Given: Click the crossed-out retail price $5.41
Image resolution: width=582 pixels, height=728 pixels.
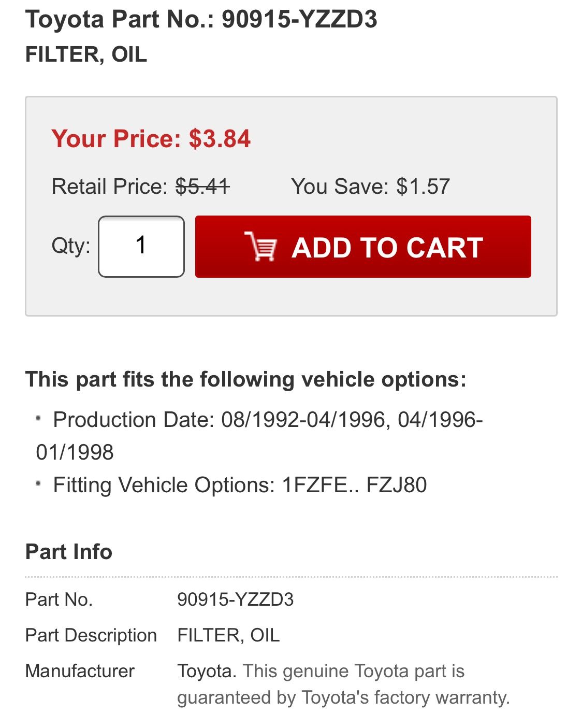Looking at the screenshot, I should pos(202,187).
